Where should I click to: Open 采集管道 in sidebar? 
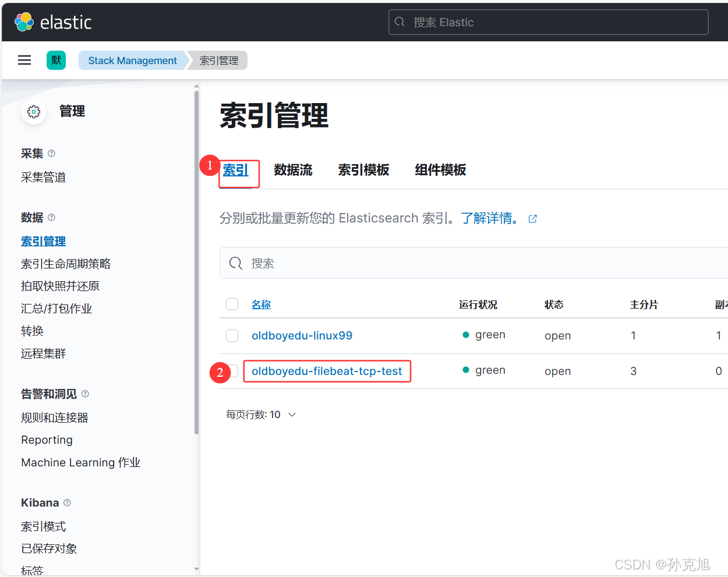pyautogui.click(x=44, y=177)
